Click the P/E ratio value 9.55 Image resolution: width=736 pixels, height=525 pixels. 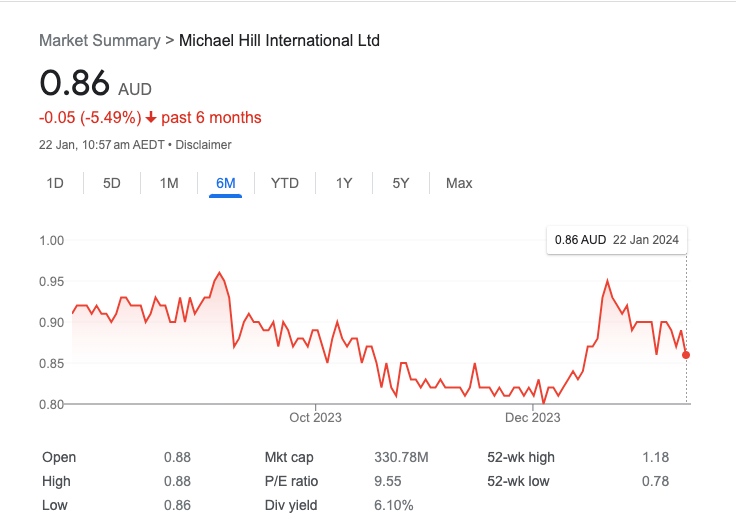pyautogui.click(x=388, y=481)
